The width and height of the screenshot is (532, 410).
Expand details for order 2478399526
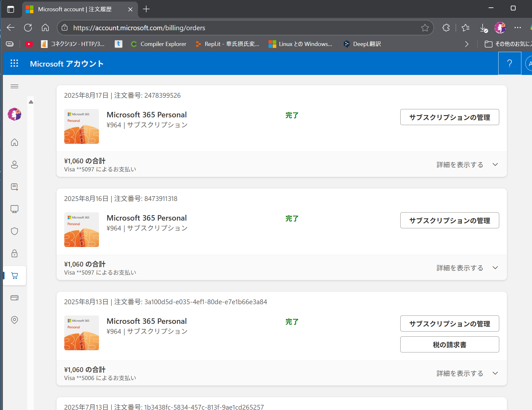467,165
